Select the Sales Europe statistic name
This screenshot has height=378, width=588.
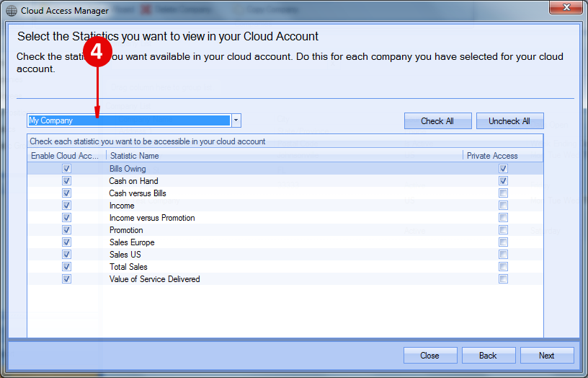tap(132, 242)
